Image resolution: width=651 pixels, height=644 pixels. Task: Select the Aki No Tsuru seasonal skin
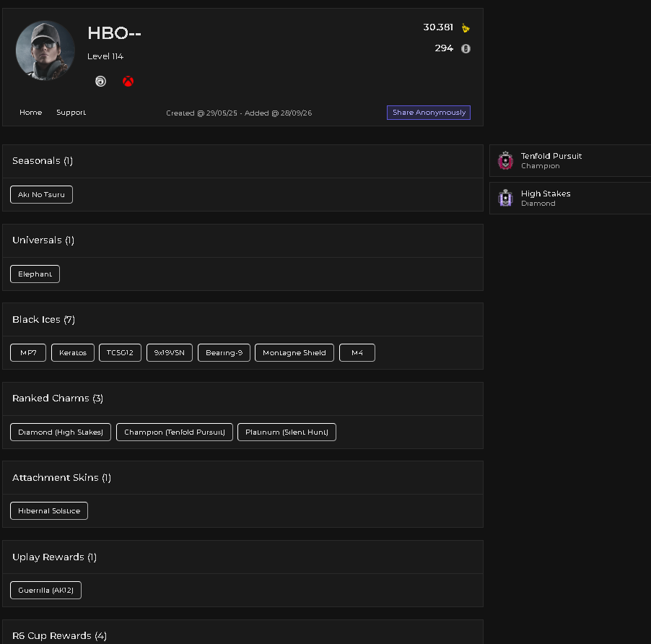tap(42, 195)
